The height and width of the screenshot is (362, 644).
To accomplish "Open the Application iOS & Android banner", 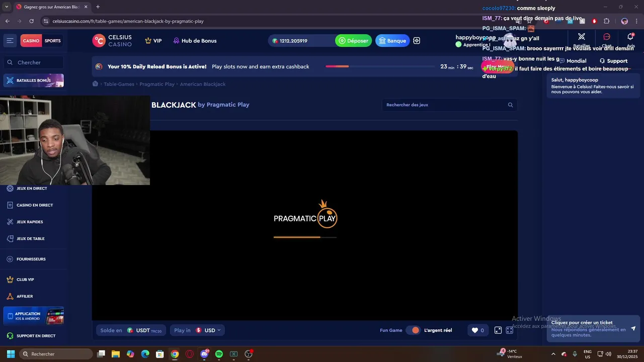I will [33, 316].
